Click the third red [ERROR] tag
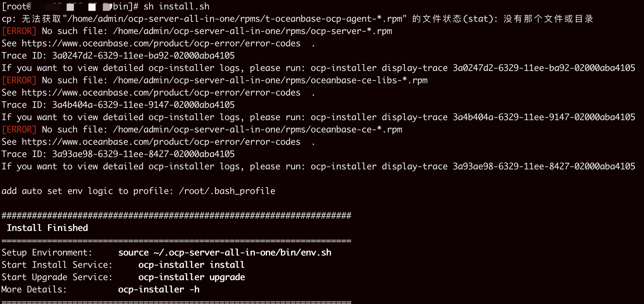Viewport: 644px width, 304px height. pos(19,130)
